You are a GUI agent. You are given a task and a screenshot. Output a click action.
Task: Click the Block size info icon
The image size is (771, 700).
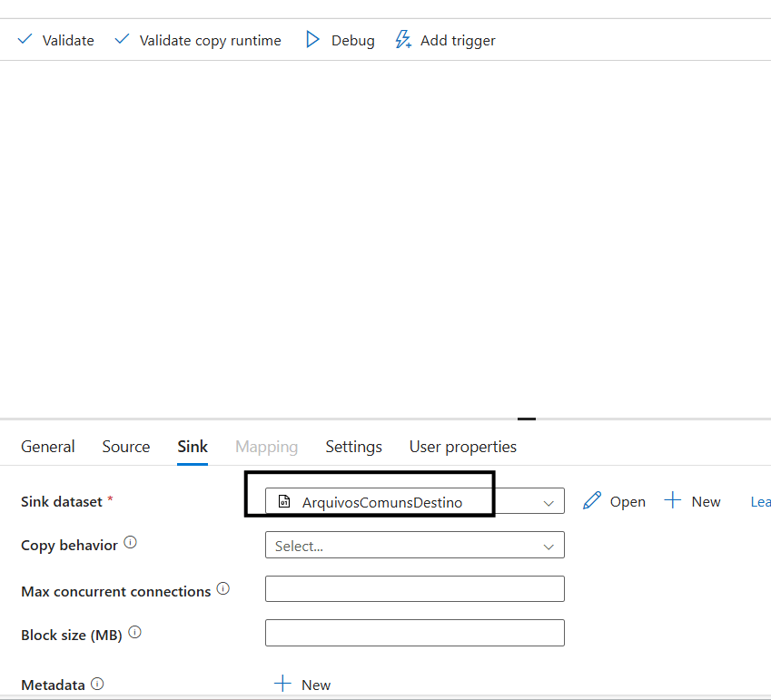pos(134,633)
